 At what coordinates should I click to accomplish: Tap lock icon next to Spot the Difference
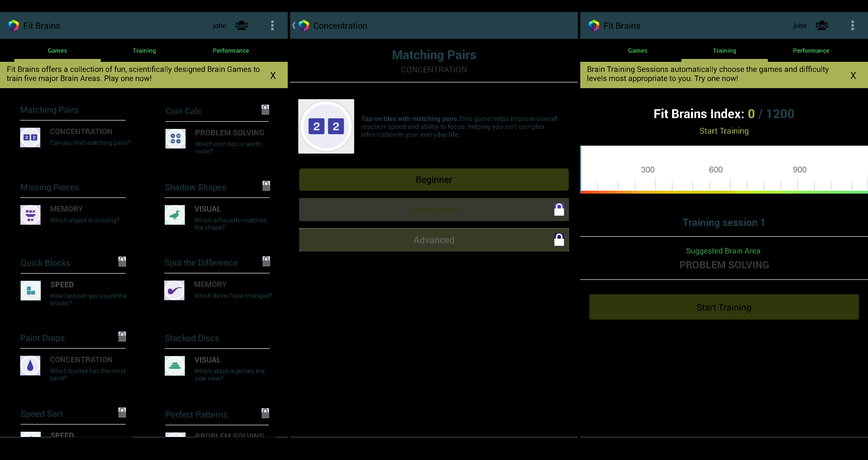pyautogui.click(x=266, y=261)
